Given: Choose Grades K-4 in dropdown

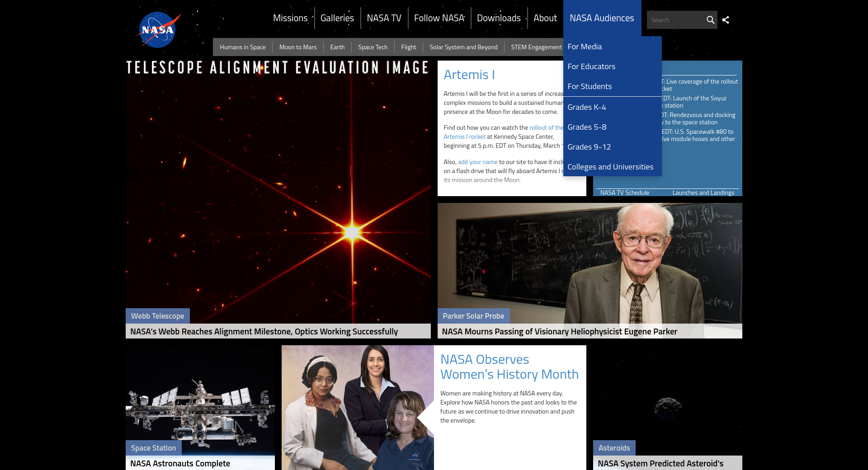Looking at the screenshot, I should 613,107.
